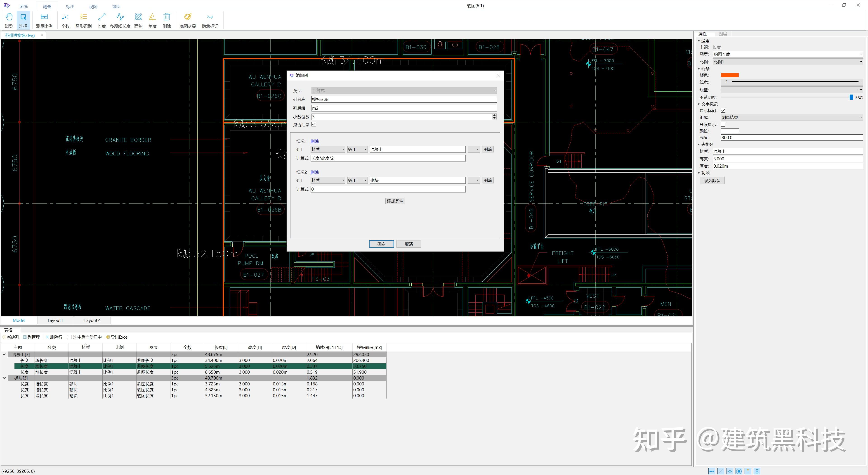Click the 列后缀 m2 input field
Image resolution: width=868 pixels, height=475 pixels.
(404, 108)
